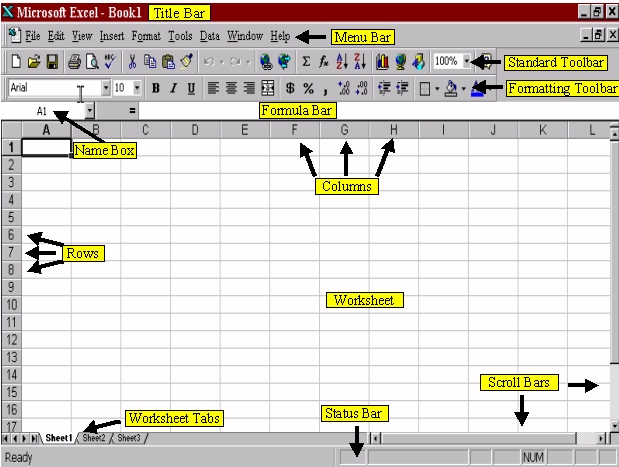Open the Format menu
This screenshot has width=619, height=467.
click(145, 36)
